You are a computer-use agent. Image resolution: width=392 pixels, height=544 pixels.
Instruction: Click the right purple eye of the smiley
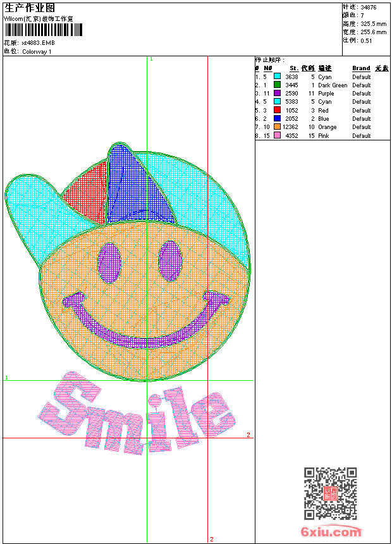pyautogui.click(x=170, y=261)
